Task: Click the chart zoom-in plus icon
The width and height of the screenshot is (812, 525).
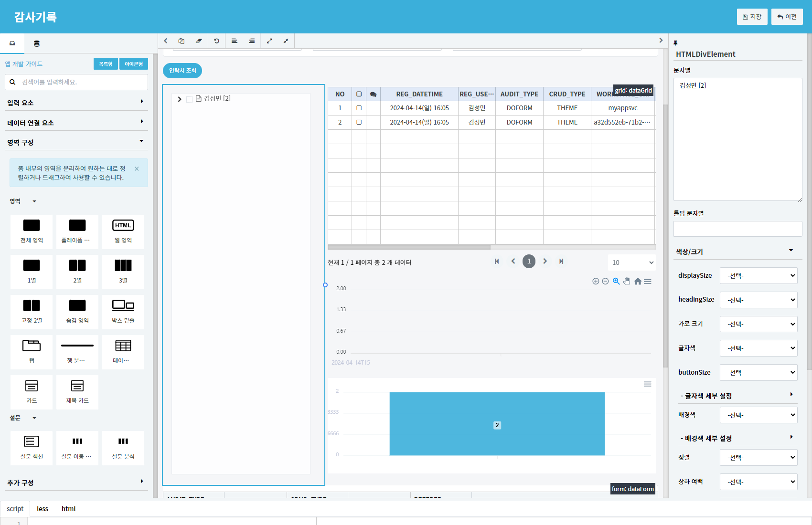Action: point(596,282)
